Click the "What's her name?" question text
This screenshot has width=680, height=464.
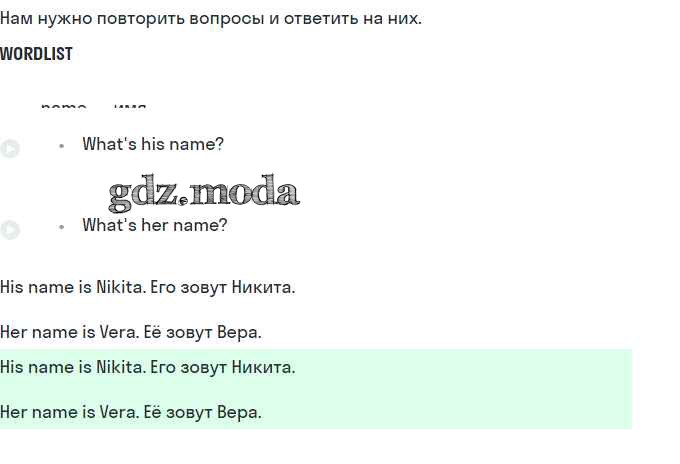coord(155,226)
